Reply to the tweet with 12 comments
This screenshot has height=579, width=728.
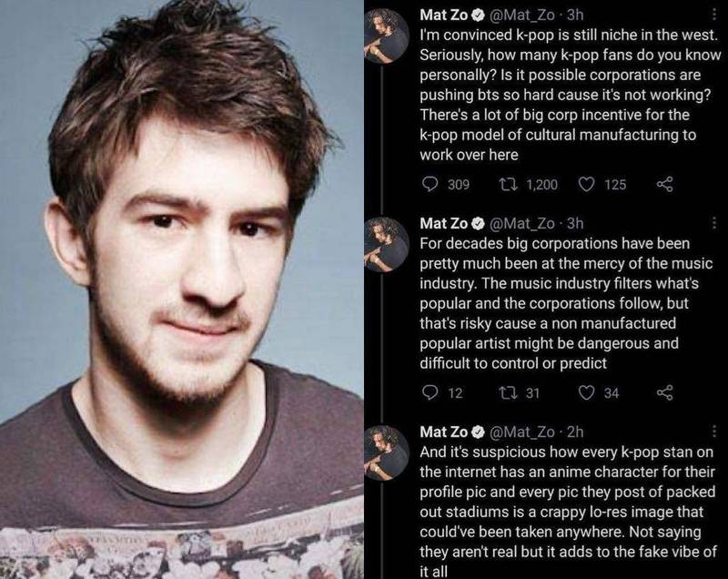click(430, 392)
